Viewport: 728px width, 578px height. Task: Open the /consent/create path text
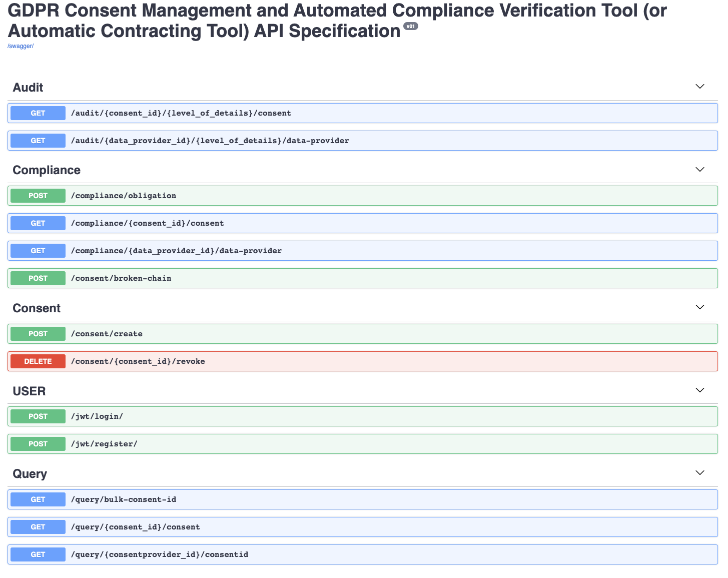point(107,334)
